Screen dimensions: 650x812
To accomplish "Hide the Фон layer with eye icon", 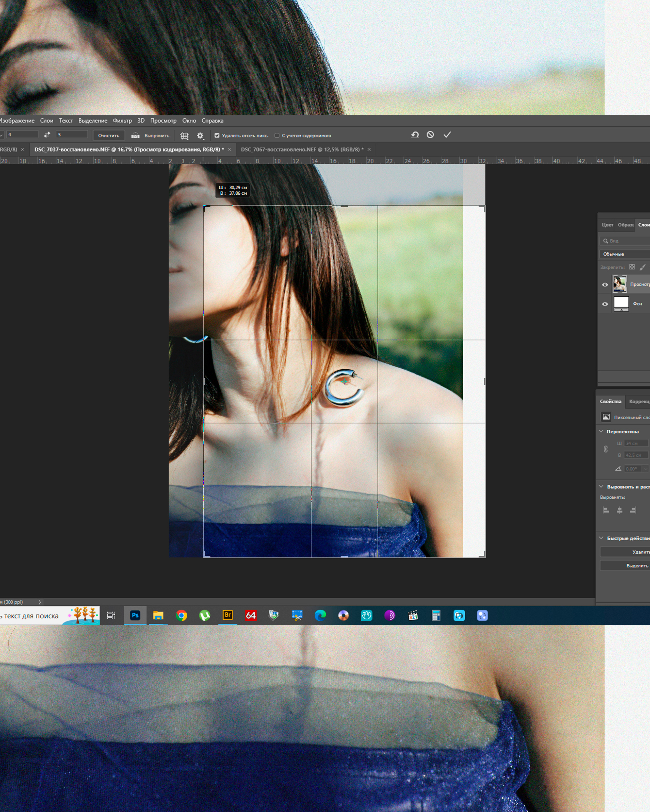I will [605, 304].
